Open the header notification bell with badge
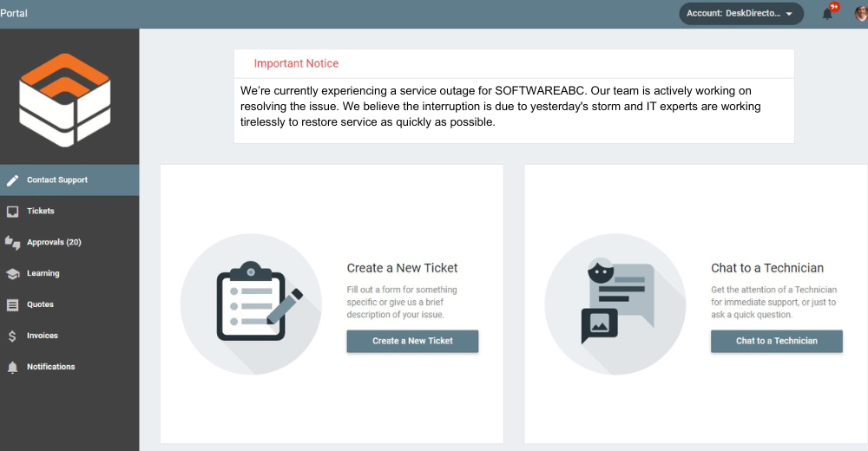Viewport: 868px width, 451px height. point(827,14)
